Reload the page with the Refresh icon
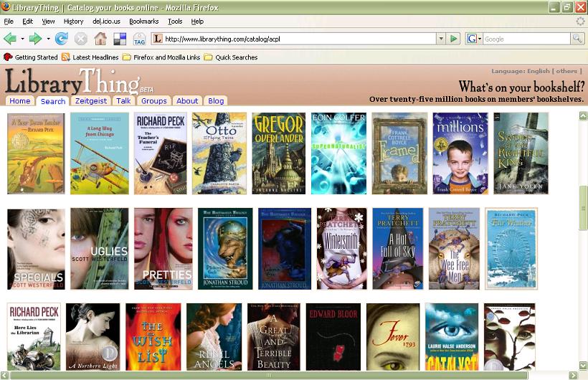The height and width of the screenshot is (380, 588). 62,39
